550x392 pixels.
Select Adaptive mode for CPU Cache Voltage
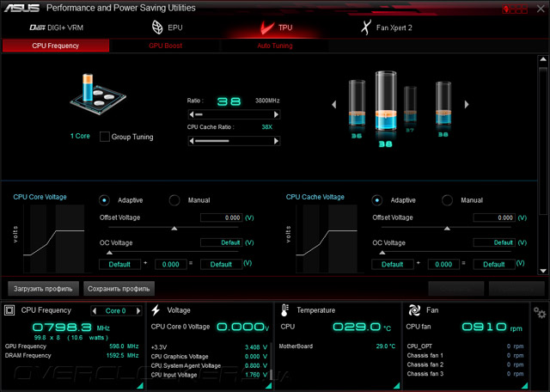(x=377, y=200)
